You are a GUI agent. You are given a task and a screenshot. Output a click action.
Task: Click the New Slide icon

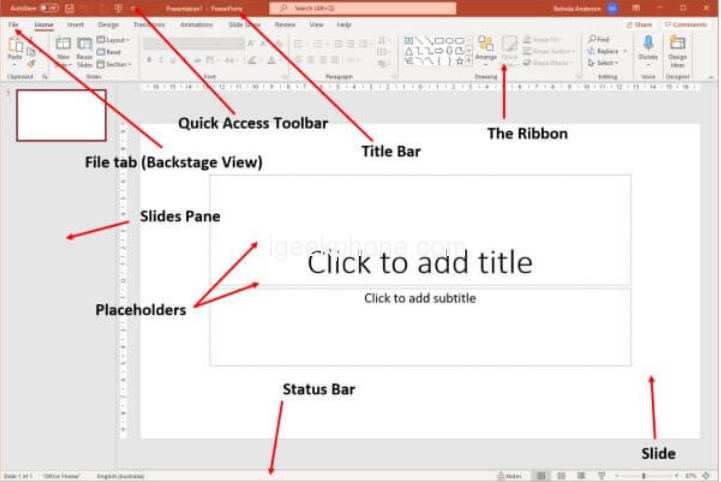(x=63, y=48)
